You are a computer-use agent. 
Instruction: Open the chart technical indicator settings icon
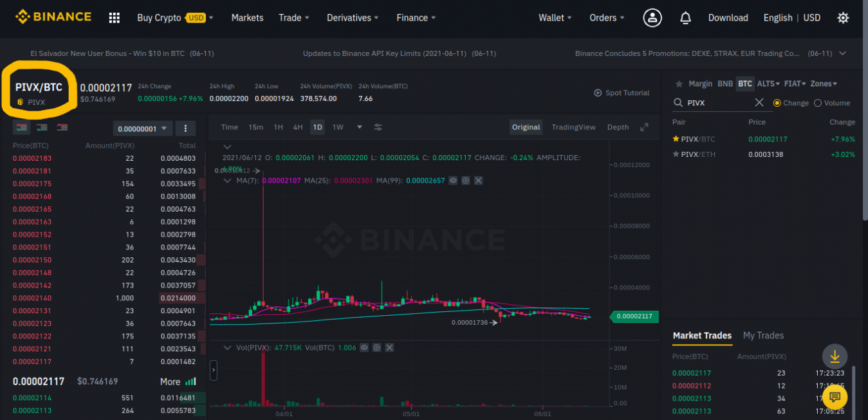pos(378,127)
